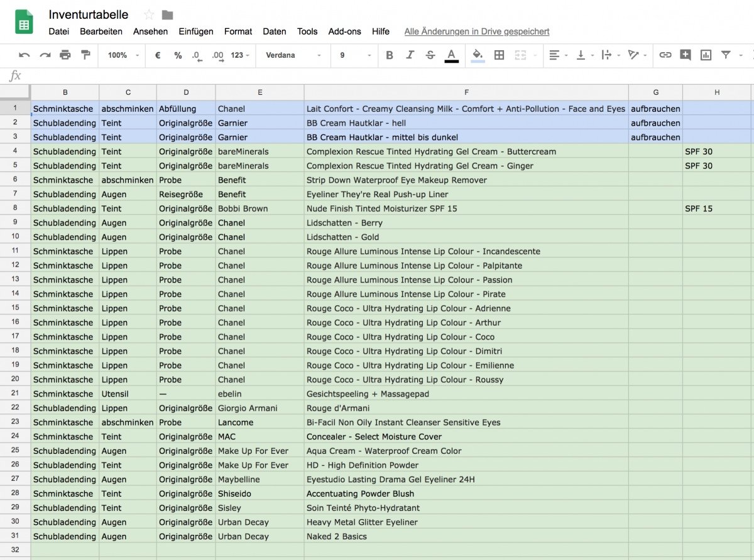Increase decimal places
The width and height of the screenshot is (754, 560).
pos(217,55)
